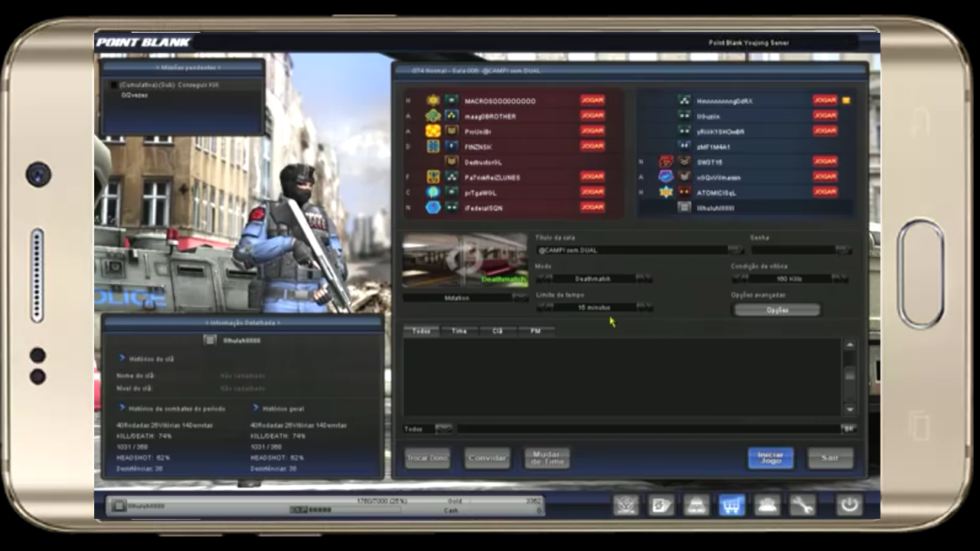Select next game mode with right arrow

click(644, 279)
